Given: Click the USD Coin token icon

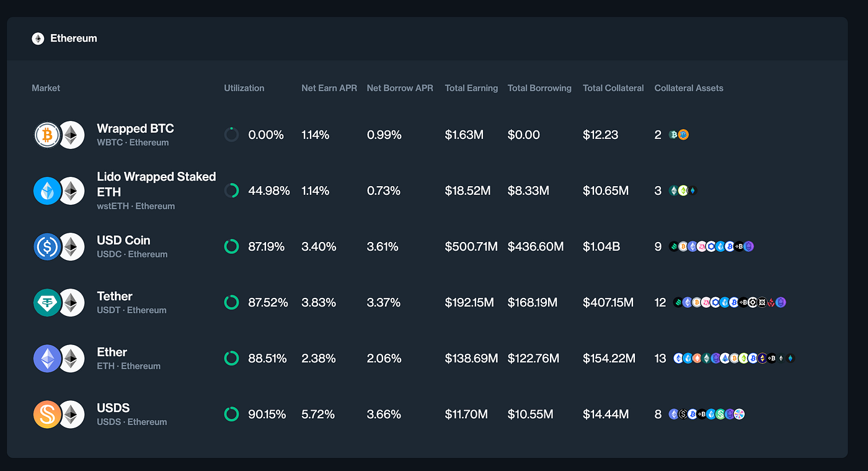Looking at the screenshot, I should click(47, 246).
